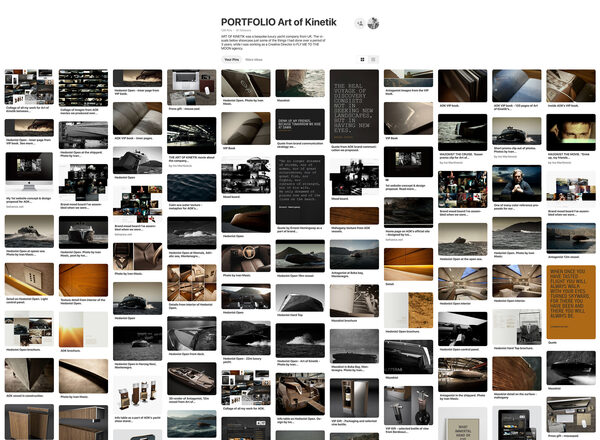Open the 'The Real Voyage of Discovery' quote pin
Image resolution: width=600 pixels, height=440 pixels.
pyautogui.click(x=354, y=106)
